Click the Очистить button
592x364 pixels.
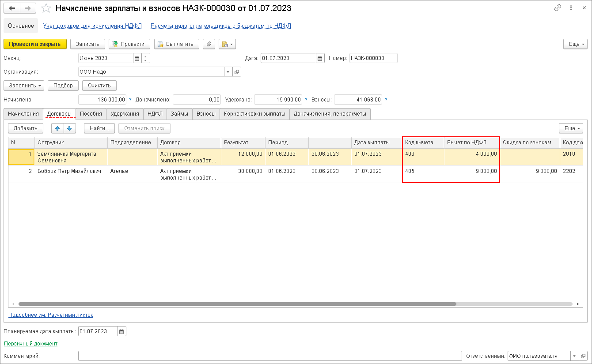pos(99,86)
